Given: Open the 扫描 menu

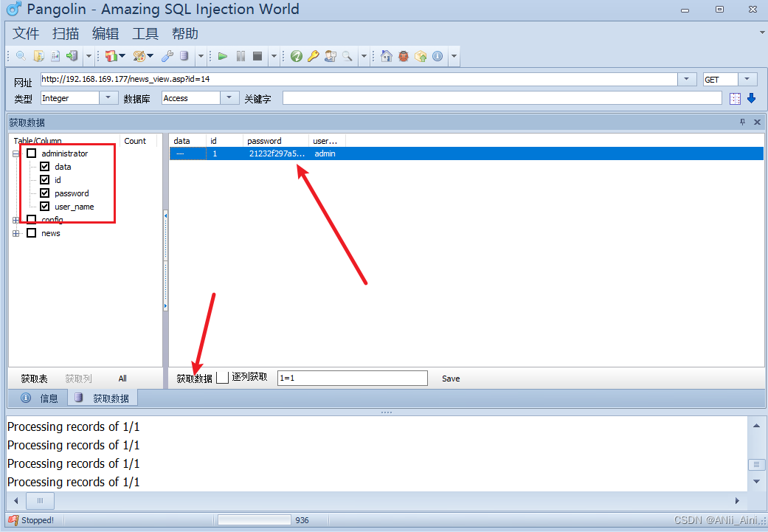Looking at the screenshot, I should (66, 33).
